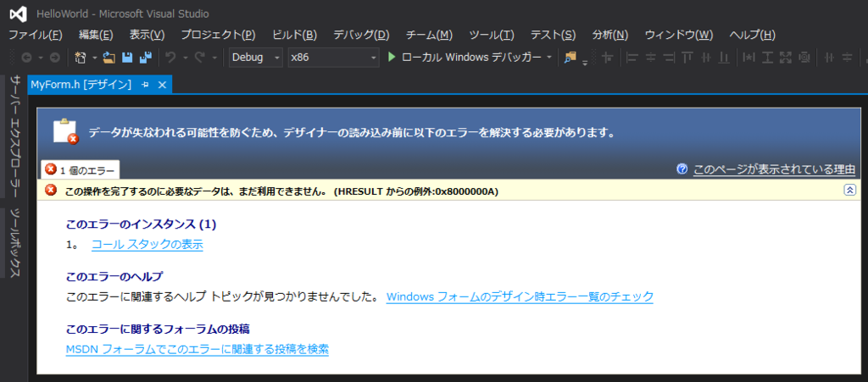868x382 pixels.
Task: Click the Visual Studio logo icon
Action: [19, 14]
